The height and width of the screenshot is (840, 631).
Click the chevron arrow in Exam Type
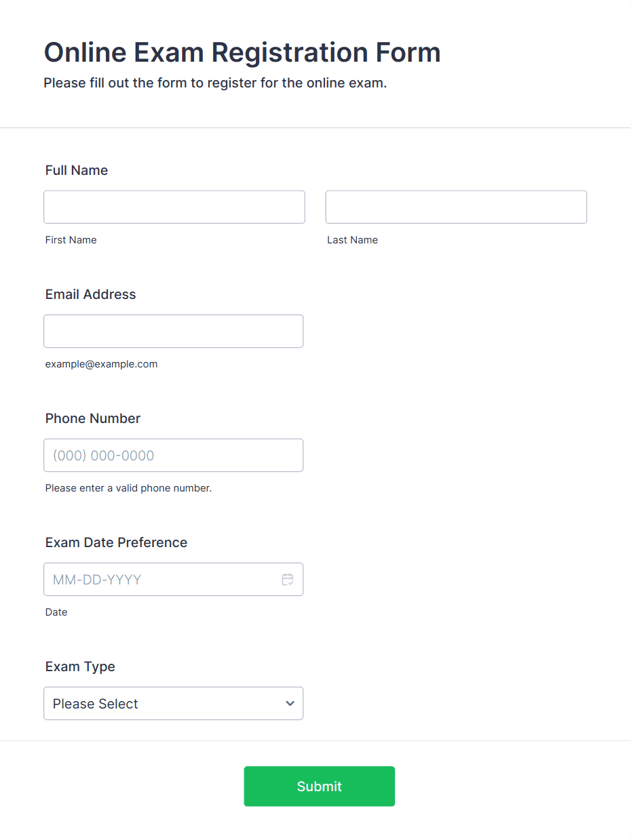[290, 704]
